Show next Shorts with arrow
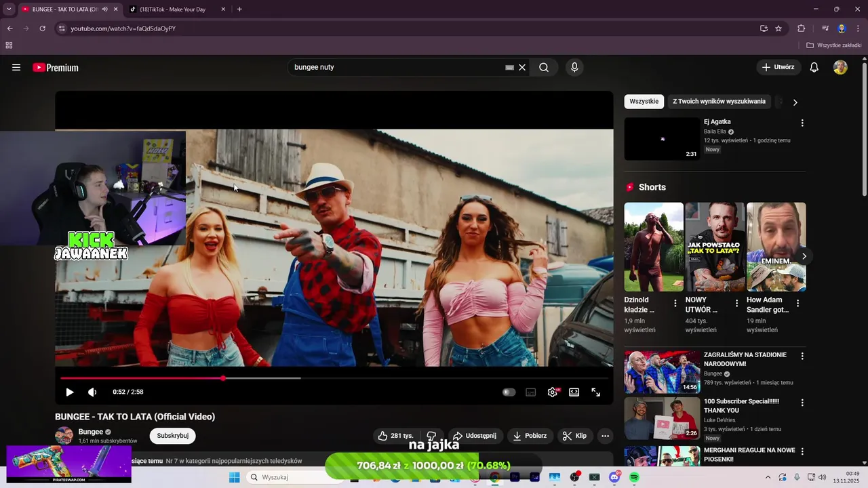Viewport: 868px width, 488px height. pos(804,256)
